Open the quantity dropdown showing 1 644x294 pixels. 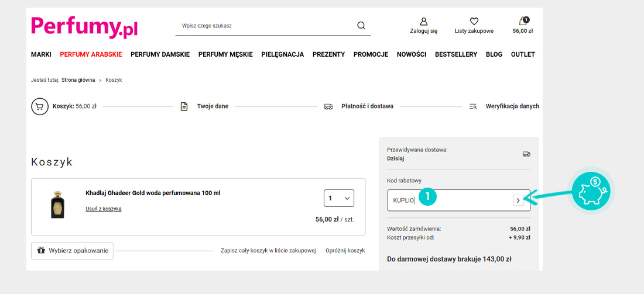pyautogui.click(x=339, y=198)
